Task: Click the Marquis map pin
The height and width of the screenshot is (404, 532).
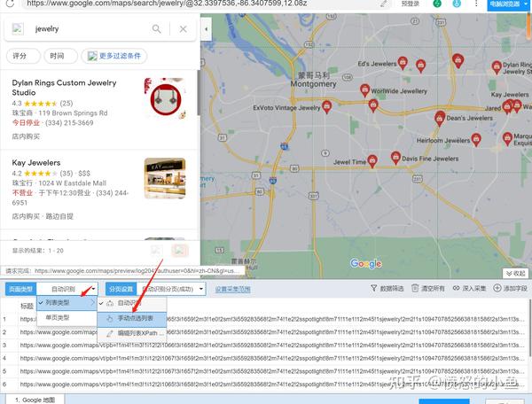Action: tap(507, 138)
